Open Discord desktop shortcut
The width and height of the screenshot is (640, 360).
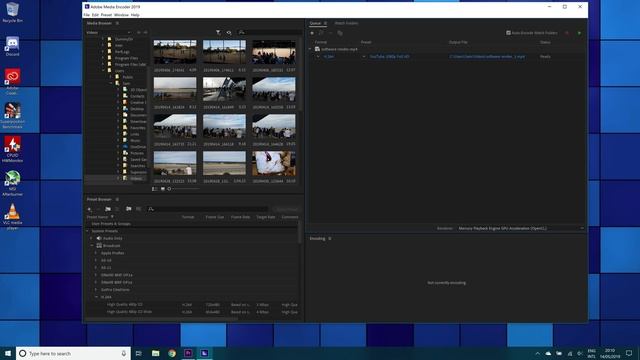point(12,46)
